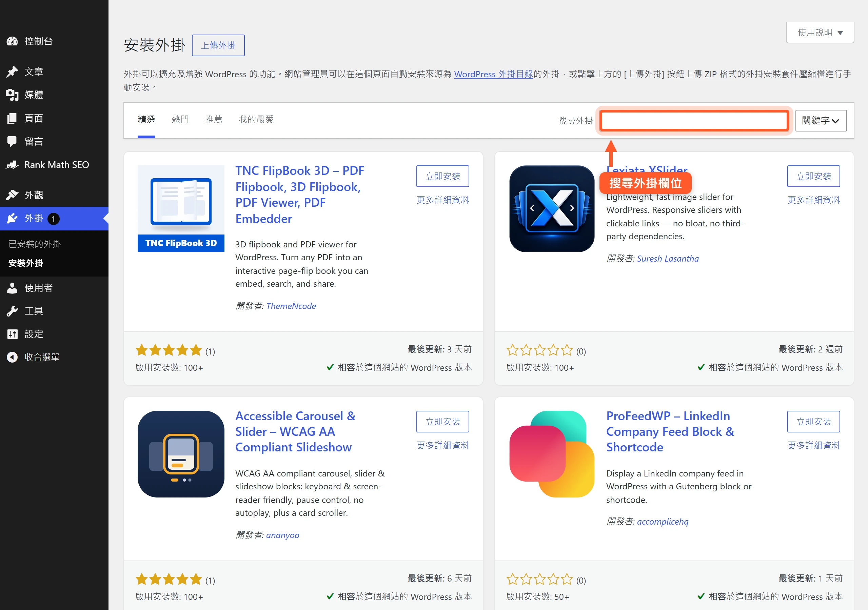Focus the 搜尋外掛 search input field
Image resolution: width=868 pixels, height=610 pixels.
point(694,121)
